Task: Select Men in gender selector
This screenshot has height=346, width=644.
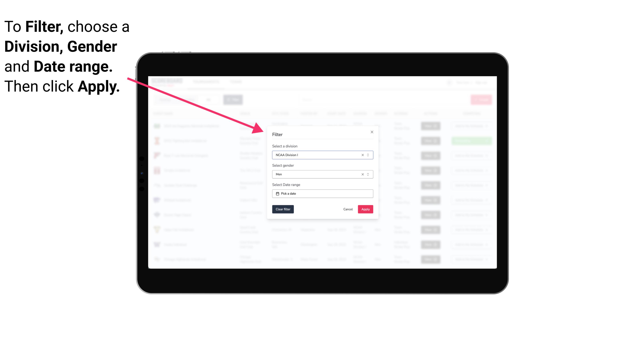Action: point(322,174)
